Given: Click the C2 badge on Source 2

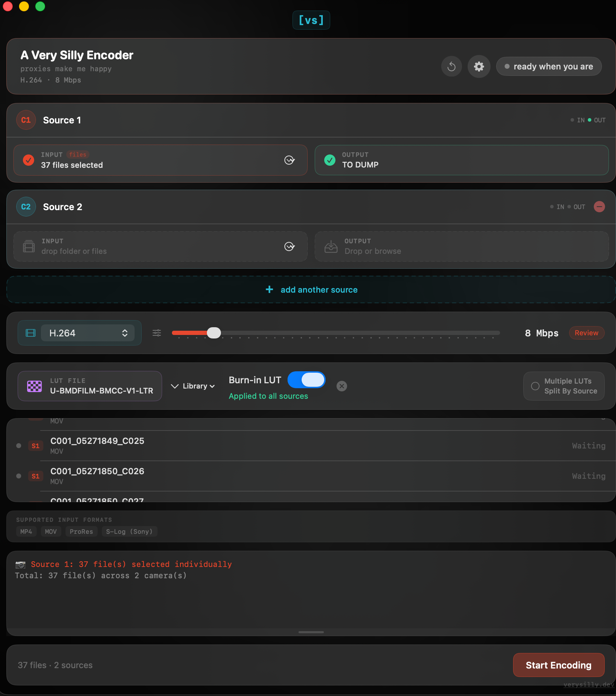Looking at the screenshot, I should [26, 207].
